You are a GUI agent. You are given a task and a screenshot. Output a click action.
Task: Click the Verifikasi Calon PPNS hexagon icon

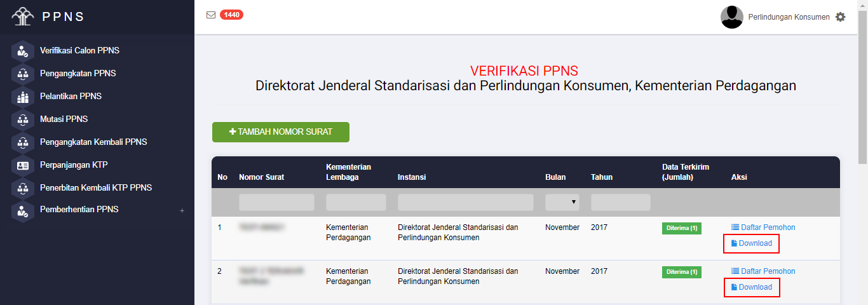pos(23,51)
